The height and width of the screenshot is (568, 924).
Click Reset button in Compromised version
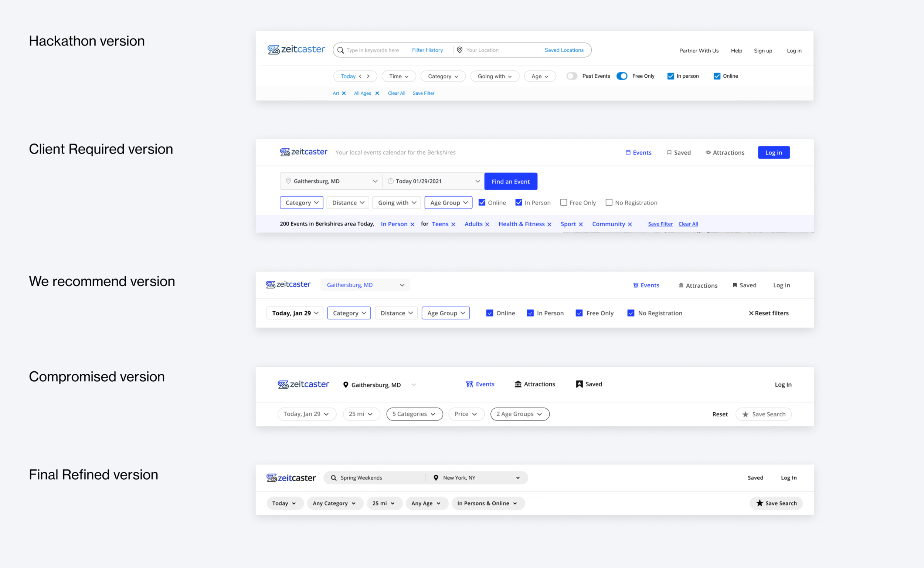point(720,415)
